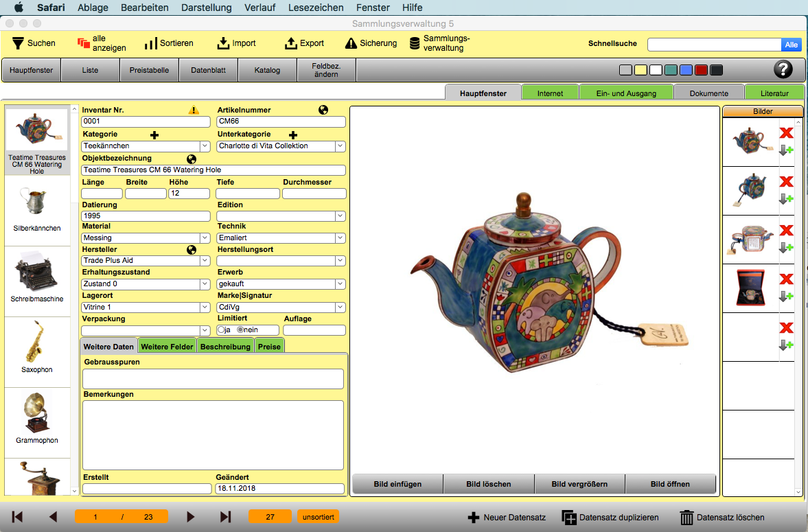Click the black question mark help icon
808x532 pixels.
click(x=783, y=69)
